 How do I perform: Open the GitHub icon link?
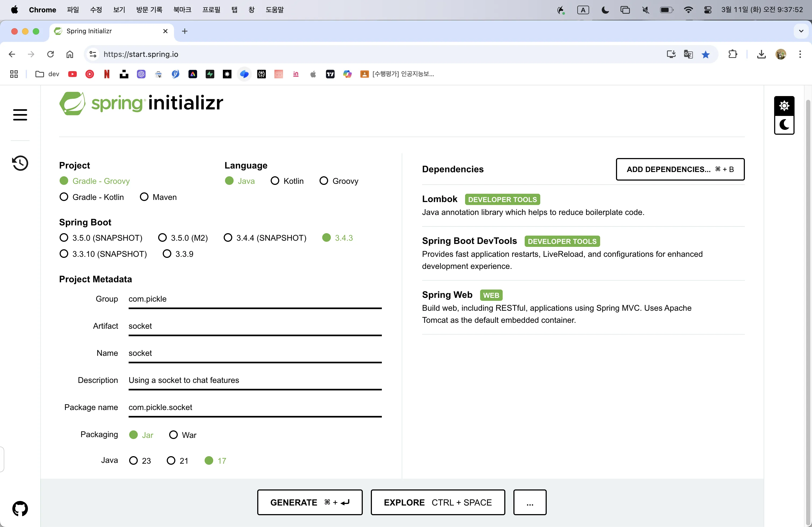pyautogui.click(x=20, y=508)
